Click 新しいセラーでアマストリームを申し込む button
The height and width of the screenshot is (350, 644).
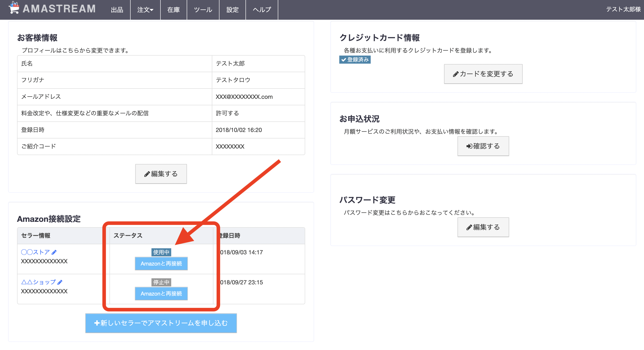click(161, 323)
